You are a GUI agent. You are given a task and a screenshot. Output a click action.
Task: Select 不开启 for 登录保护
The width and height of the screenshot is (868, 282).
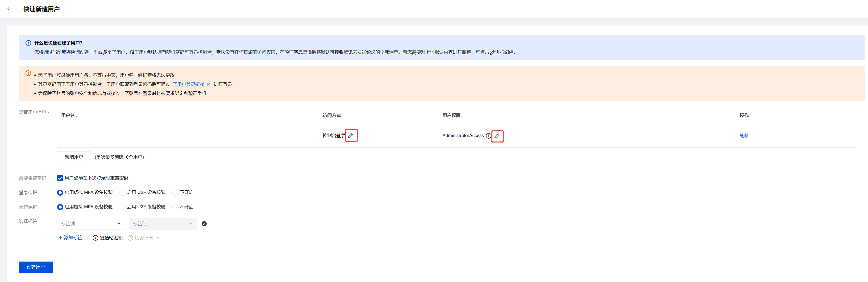point(175,193)
